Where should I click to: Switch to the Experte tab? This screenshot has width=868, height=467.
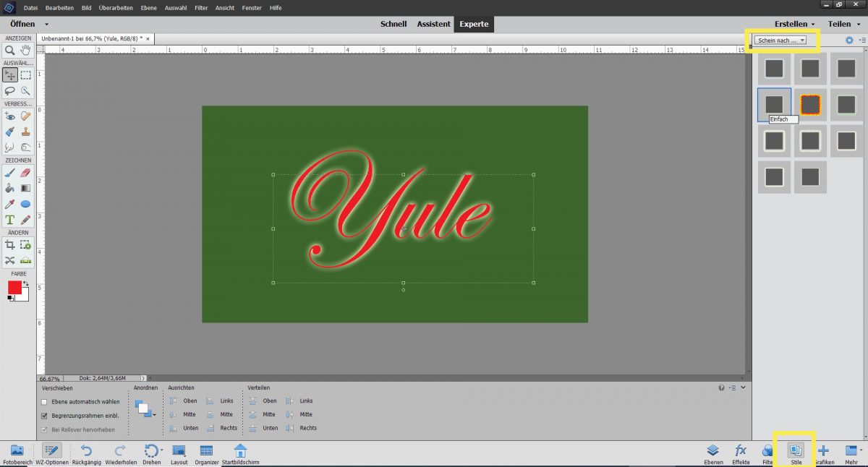(x=474, y=24)
